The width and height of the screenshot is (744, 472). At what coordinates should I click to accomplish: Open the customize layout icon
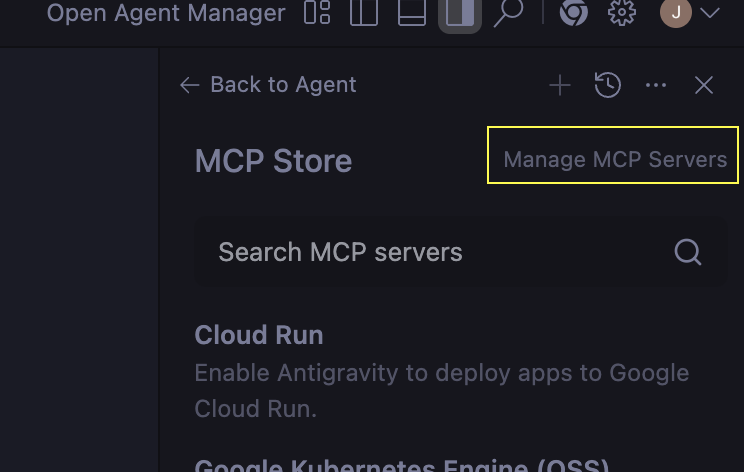(x=317, y=12)
